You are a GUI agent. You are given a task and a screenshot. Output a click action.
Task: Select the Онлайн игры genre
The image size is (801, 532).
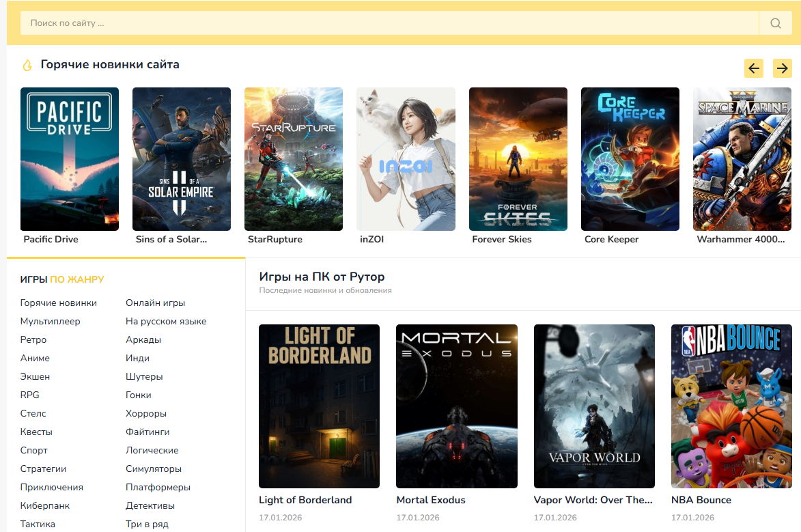pyautogui.click(x=155, y=303)
